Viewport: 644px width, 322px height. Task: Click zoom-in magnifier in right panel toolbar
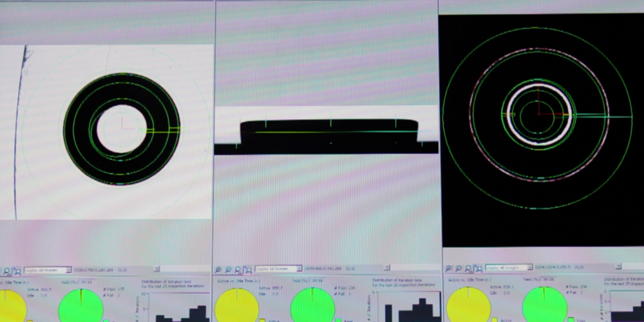point(448,267)
